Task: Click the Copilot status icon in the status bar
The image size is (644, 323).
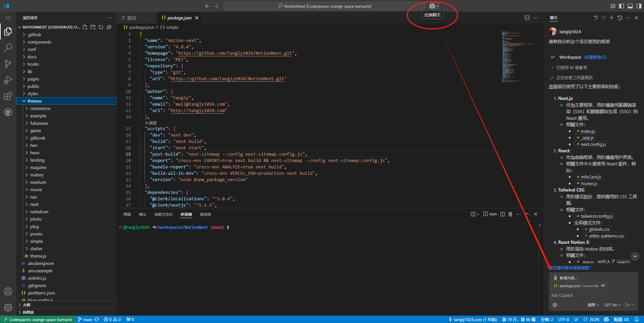Action: point(606,319)
